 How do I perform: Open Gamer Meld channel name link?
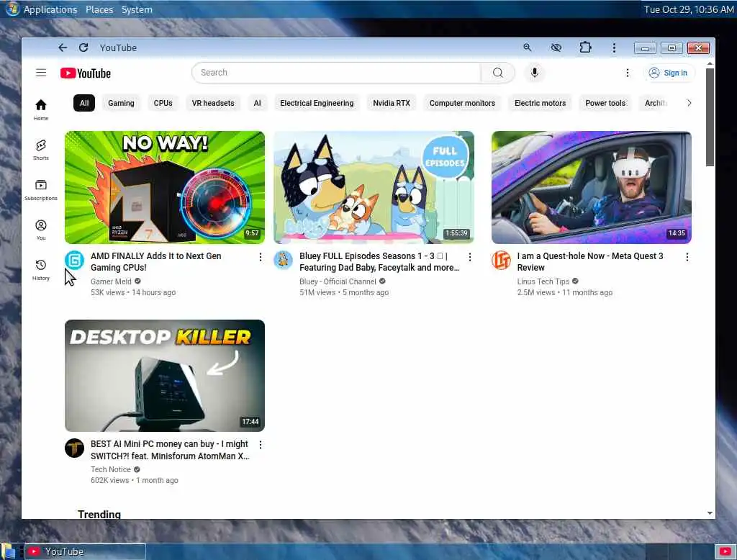tap(111, 281)
